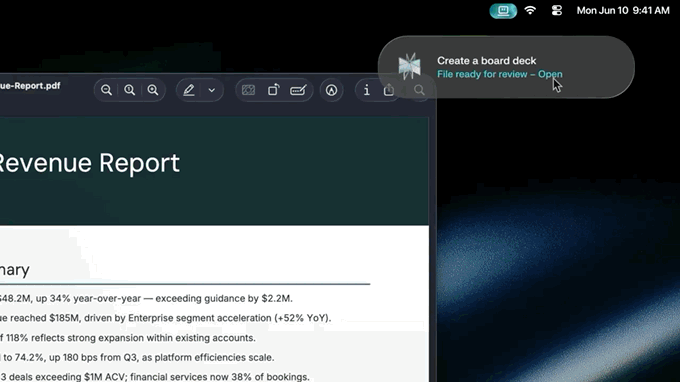Reset PDF to actual size zoom
This screenshot has width=680, height=382.
click(x=130, y=90)
